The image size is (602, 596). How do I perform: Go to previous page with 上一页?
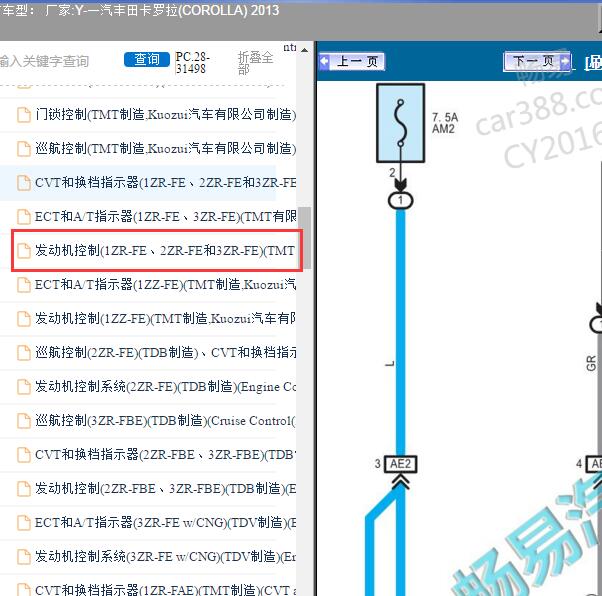(352, 61)
